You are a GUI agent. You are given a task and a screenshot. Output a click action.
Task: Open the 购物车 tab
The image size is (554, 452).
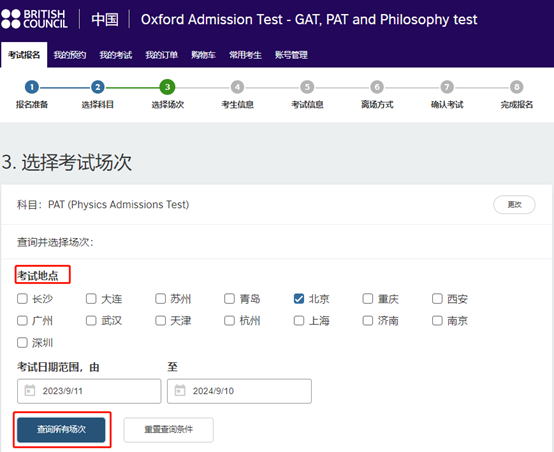pyautogui.click(x=203, y=55)
